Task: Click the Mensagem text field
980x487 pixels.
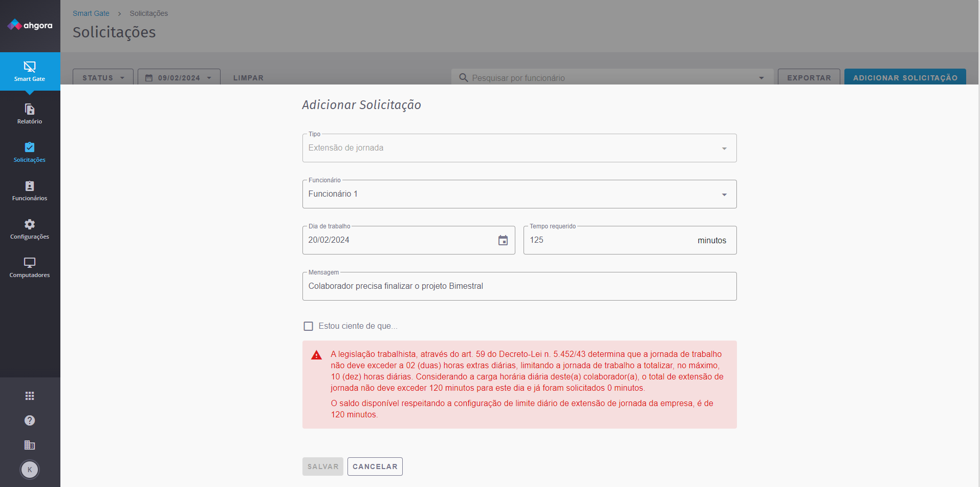Action: (519, 286)
